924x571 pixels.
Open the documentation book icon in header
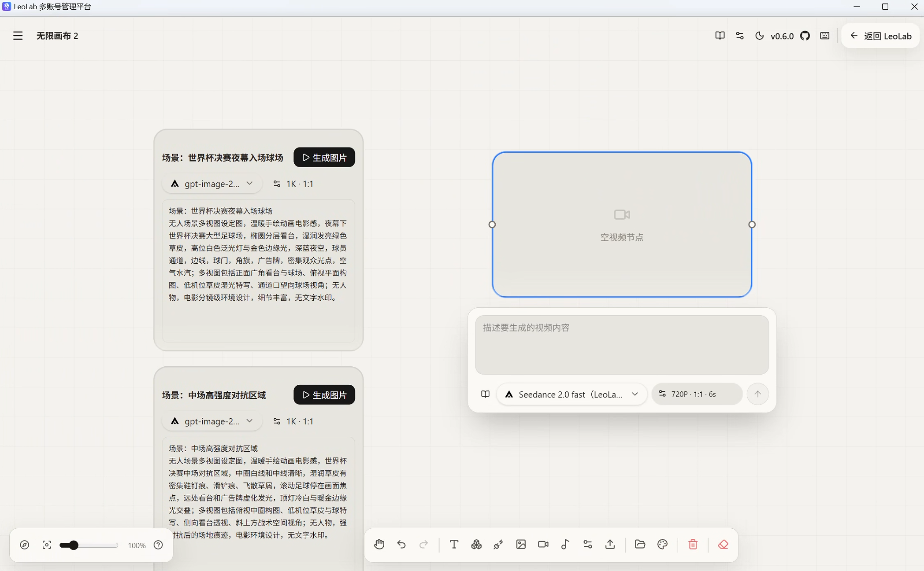(720, 36)
